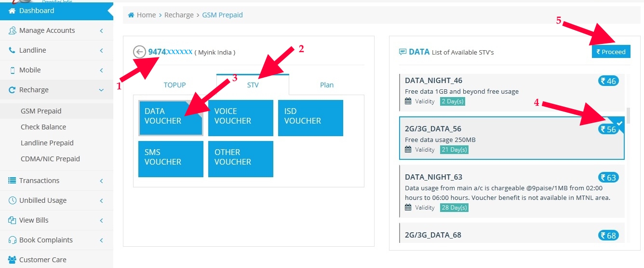Viewport: 644px width, 268px height.
Task: Click the ₹56 price badge
Action: [x=609, y=129]
